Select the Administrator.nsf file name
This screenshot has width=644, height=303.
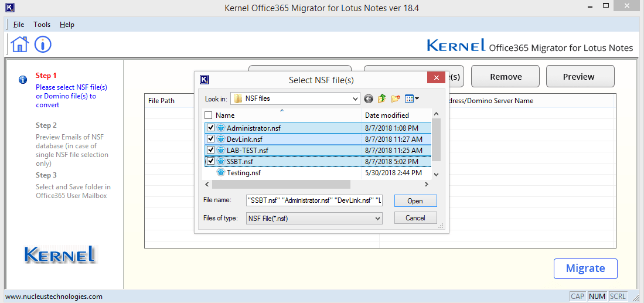tap(253, 128)
